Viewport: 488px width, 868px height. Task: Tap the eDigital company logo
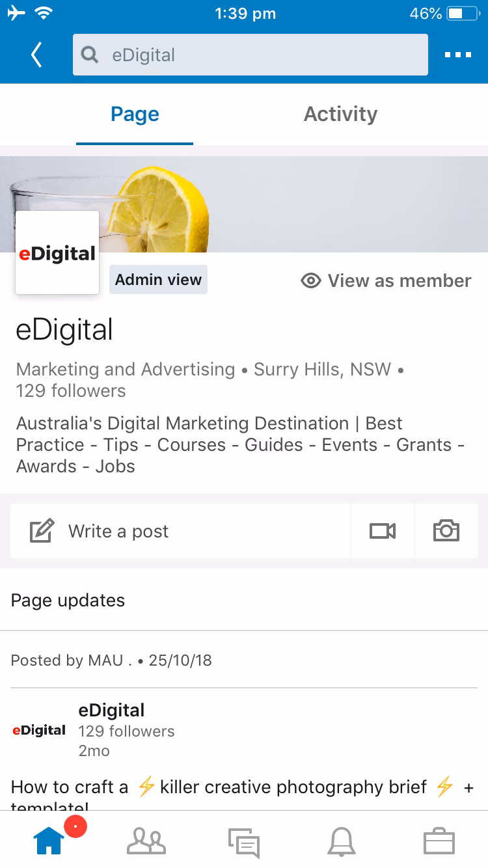click(x=57, y=252)
